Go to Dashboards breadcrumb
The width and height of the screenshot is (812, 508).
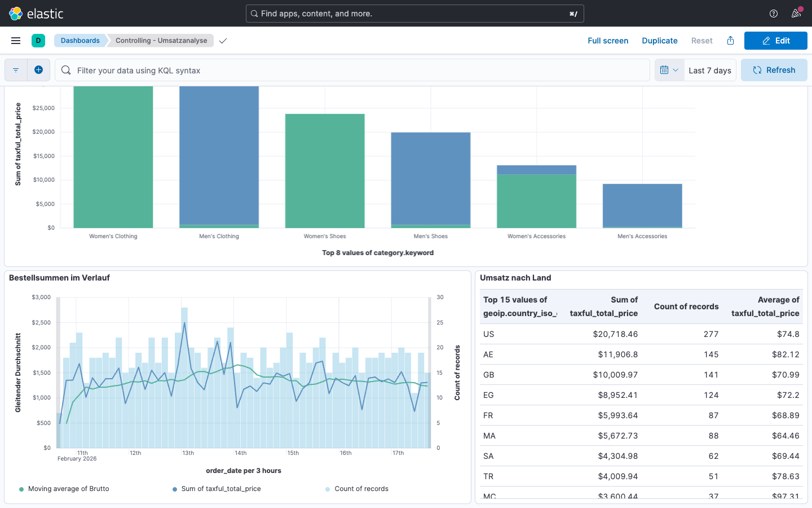pos(80,41)
